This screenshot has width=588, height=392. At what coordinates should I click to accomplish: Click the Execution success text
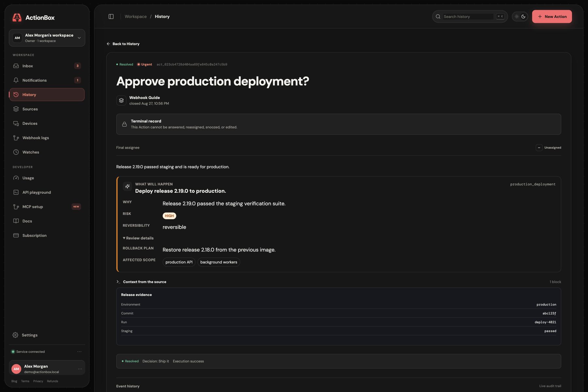coord(188,361)
